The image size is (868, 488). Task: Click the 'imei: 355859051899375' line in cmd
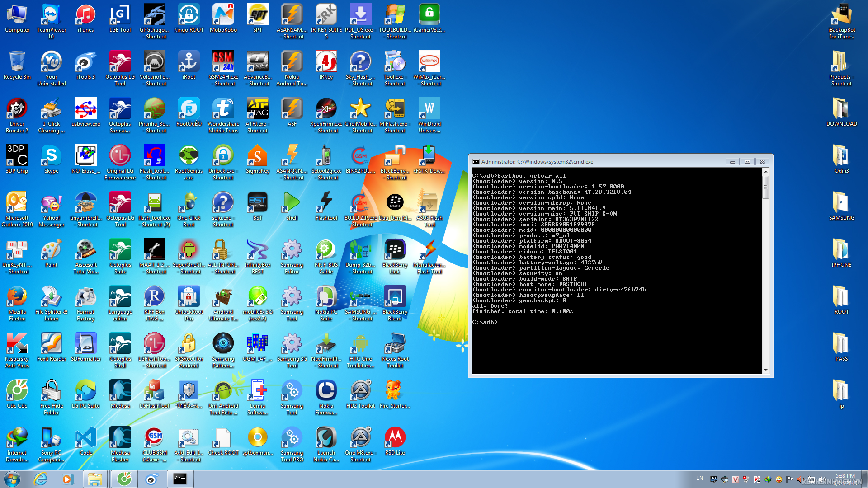533,225
